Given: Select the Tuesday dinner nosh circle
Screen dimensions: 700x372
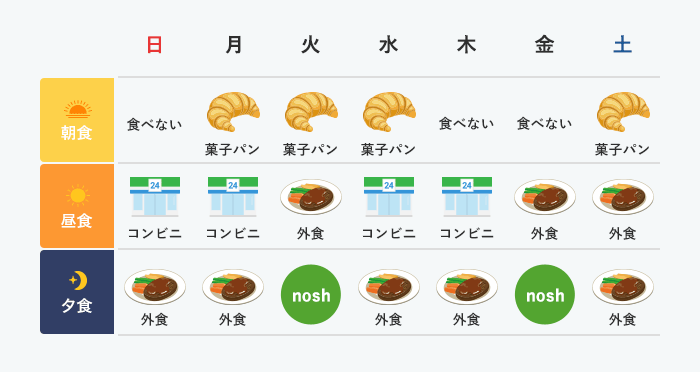Looking at the screenshot, I should pos(311,295).
